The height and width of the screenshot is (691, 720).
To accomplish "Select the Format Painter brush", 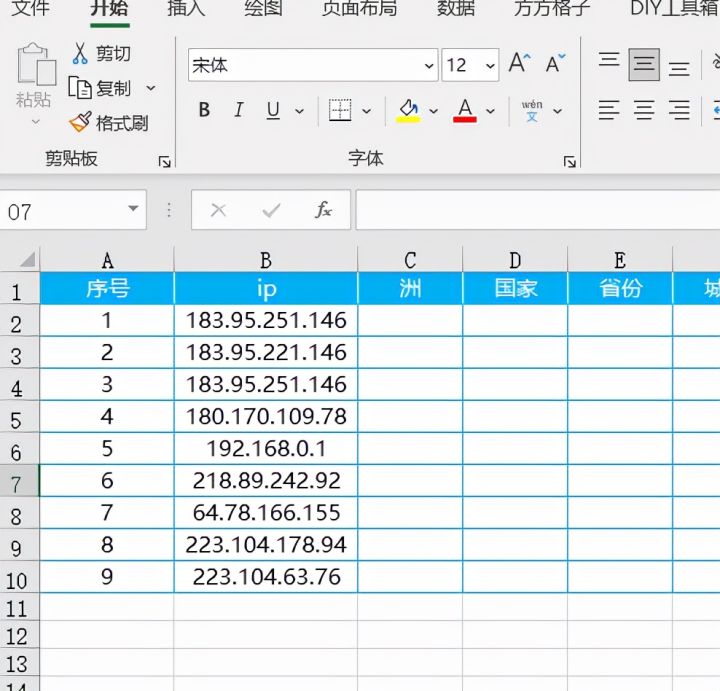I will pos(80,122).
